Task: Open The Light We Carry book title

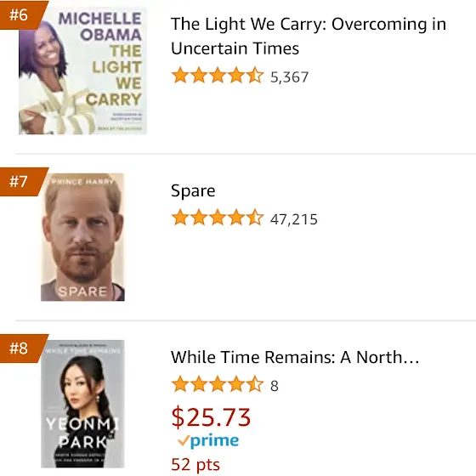Action: click(309, 36)
